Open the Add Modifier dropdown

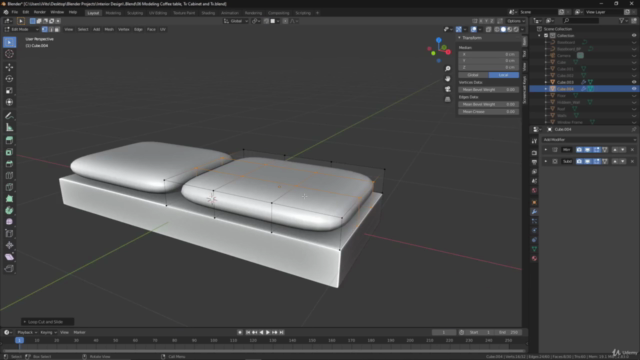(x=589, y=140)
